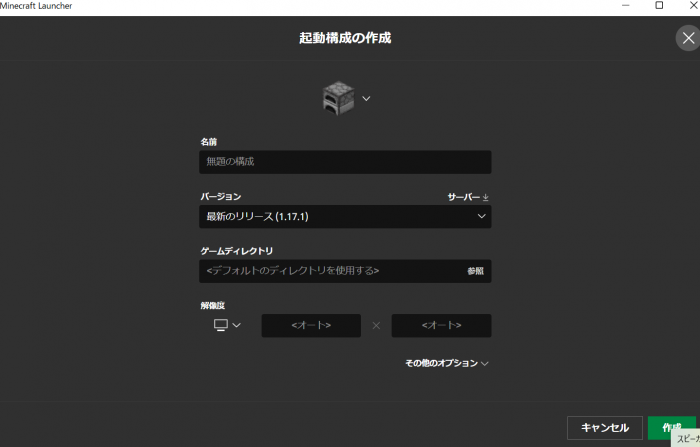Expand その他のオプション section
This screenshot has width=700, height=447.
447,363
